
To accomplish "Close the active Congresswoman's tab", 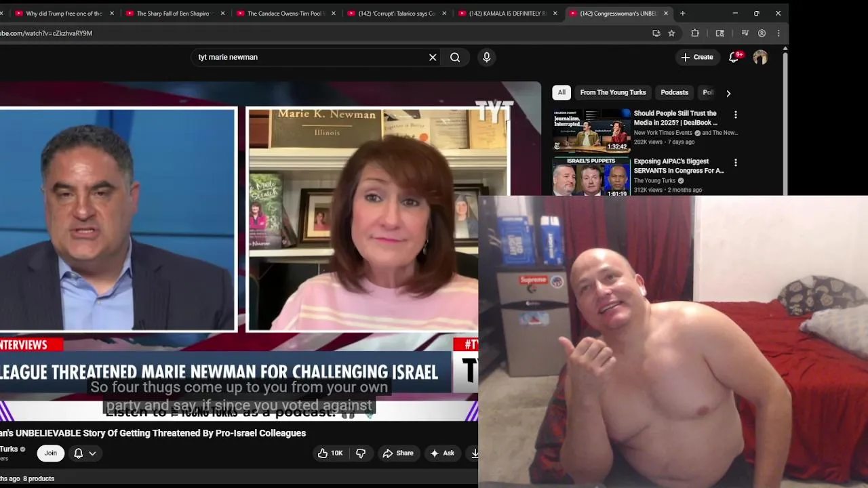I will 666,13.
